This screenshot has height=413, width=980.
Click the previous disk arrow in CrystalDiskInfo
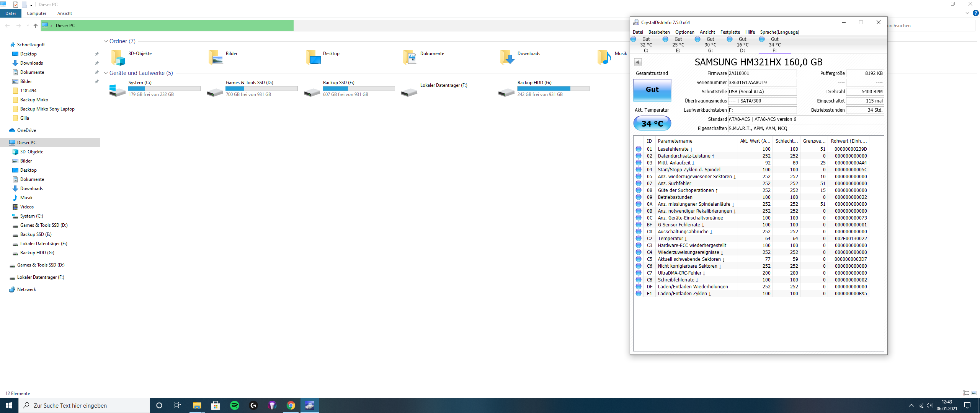click(638, 62)
